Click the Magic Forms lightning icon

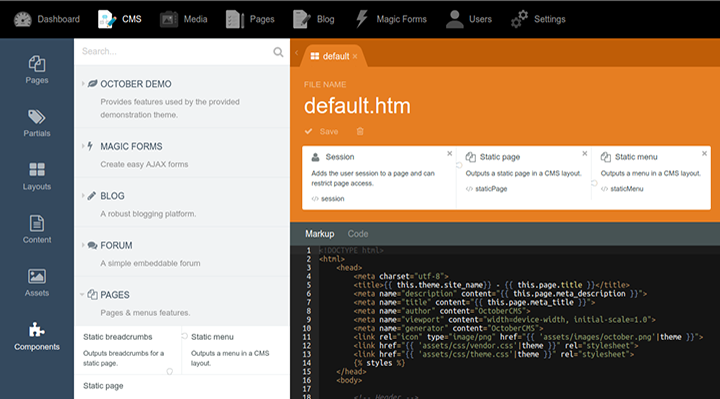click(362, 19)
